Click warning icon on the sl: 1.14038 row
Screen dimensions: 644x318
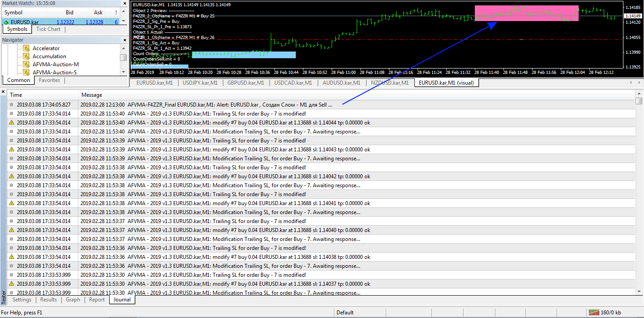(x=12, y=257)
